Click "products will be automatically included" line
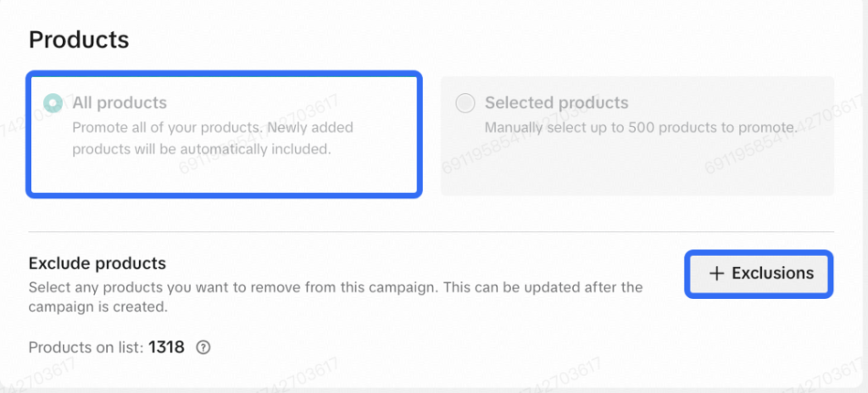Viewport: 868px width, 393px height. coord(202,149)
